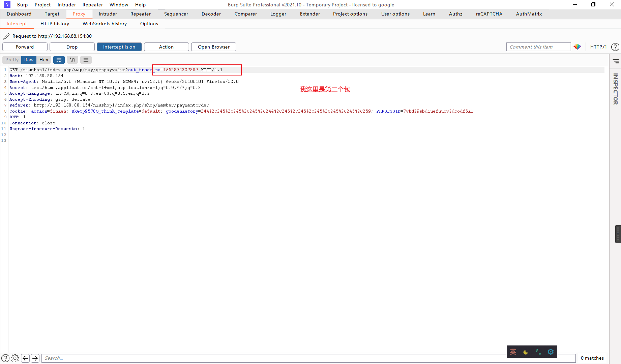Click HTTP/1 protocol selector
This screenshot has width=621, height=364.
[x=598, y=47]
